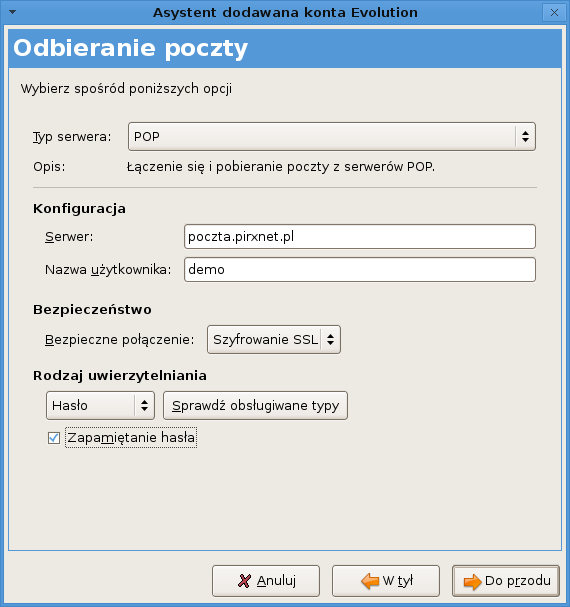The width and height of the screenshot is (570, 607).
Task: Click the Zapamiętanie hasła label
Action: (x=131, y=437)
